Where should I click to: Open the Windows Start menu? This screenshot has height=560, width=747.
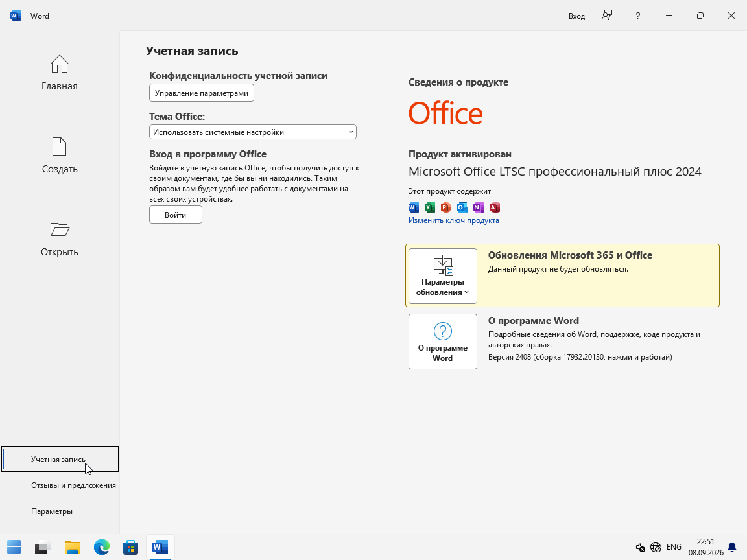14,547
